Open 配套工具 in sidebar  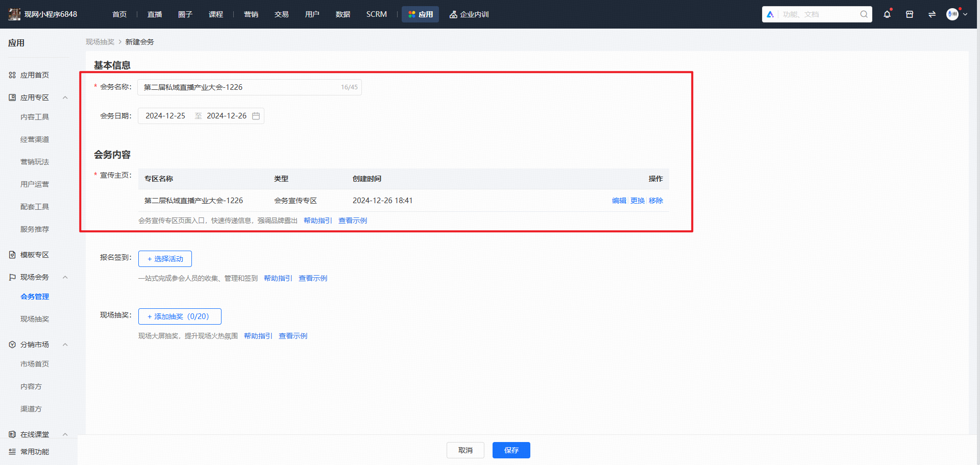click(x=35, y=207)
